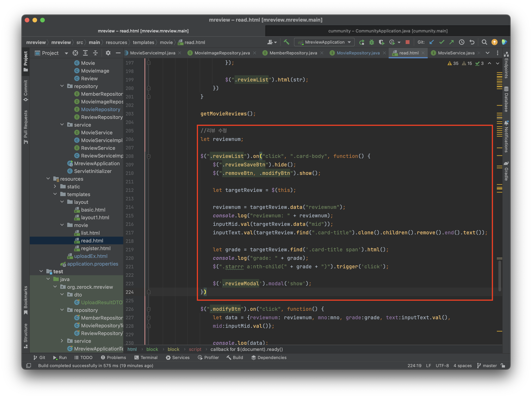Expand all in Project panel
This screenshot has height=398, width=532.
(x=85, y=53)
